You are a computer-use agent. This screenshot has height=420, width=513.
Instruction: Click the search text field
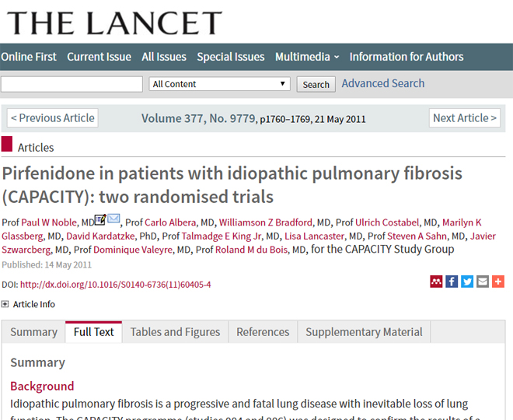tap(72, 84)
